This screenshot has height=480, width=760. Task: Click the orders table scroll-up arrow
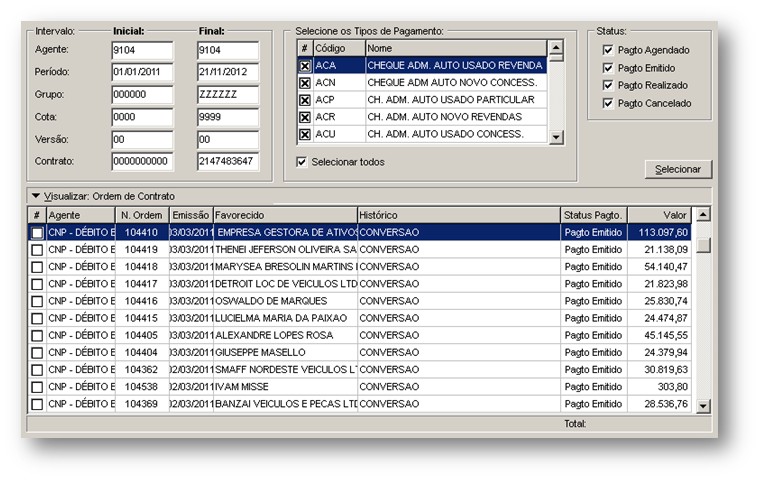coord(703,214)
